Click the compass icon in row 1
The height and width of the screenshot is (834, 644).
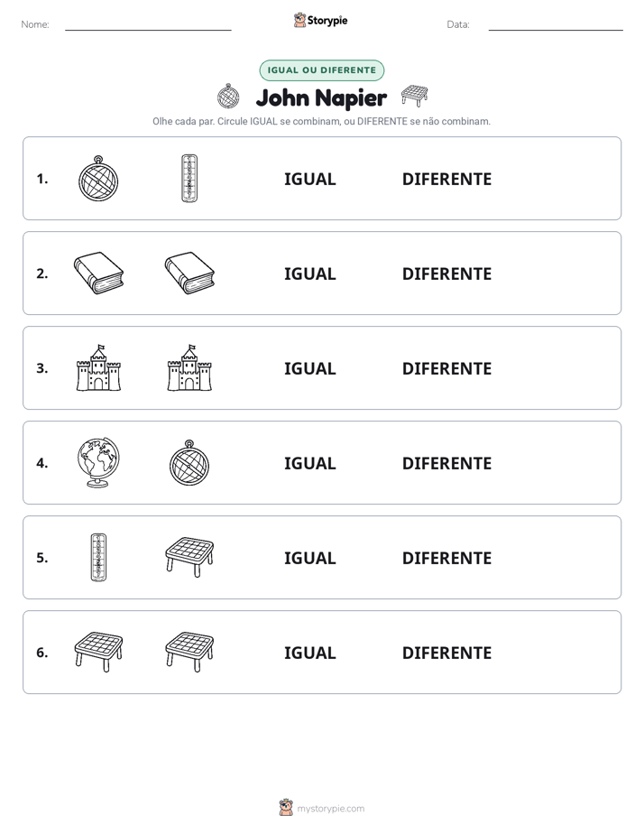point(98,179)
